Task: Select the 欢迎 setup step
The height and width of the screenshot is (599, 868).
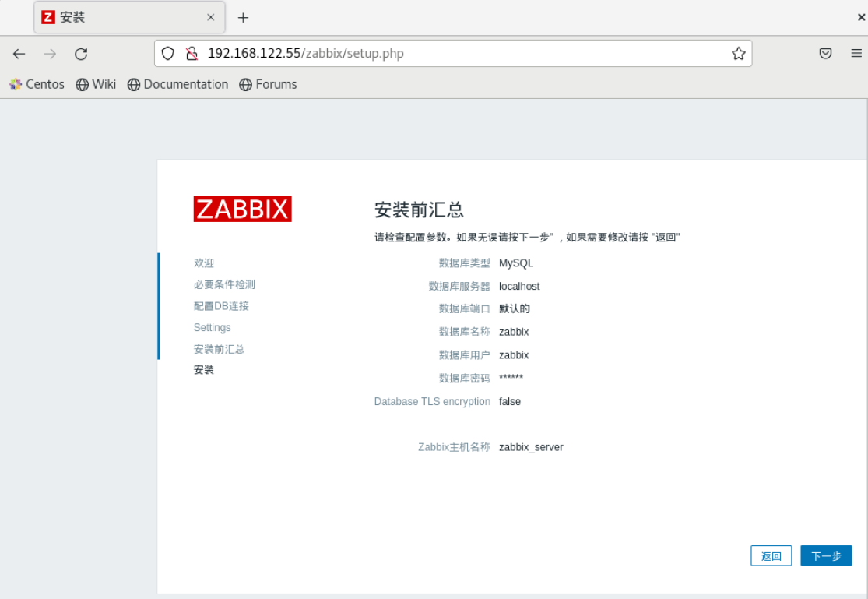Action: 204,263
